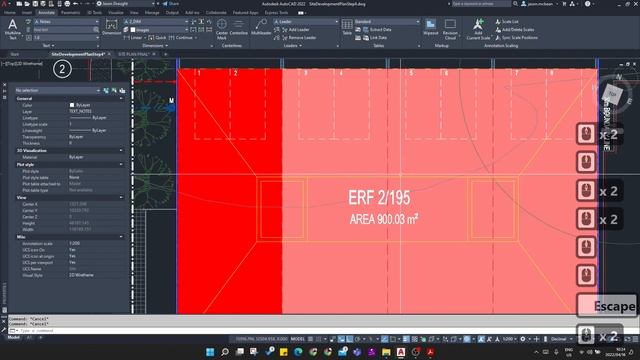
Task: Click the TEXT_NOTES layer value
Action: [x=80, y=111]
